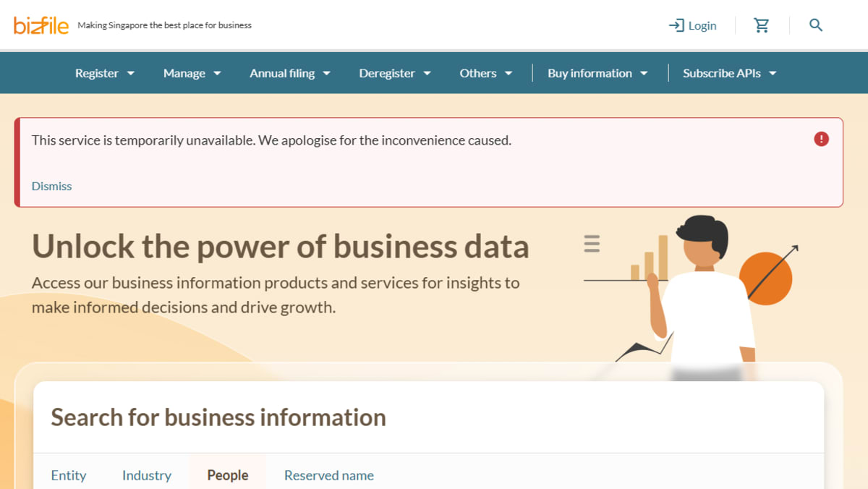
Task: Expand the Others dropdown menu
Action: point(486,73)
